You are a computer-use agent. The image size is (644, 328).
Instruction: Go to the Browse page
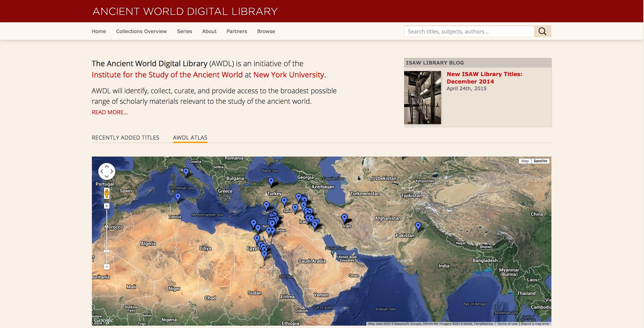(x=266, y=31)
